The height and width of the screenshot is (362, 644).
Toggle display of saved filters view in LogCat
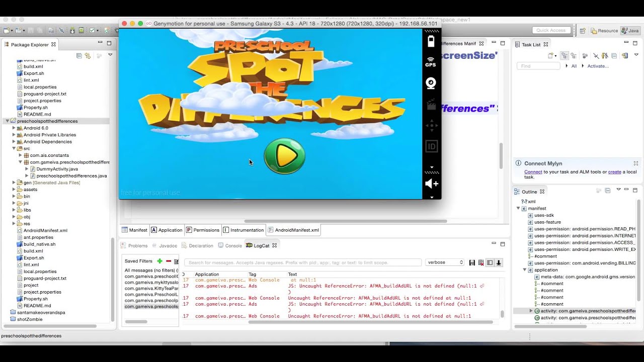pyautogui.click(x=490, y=262)
